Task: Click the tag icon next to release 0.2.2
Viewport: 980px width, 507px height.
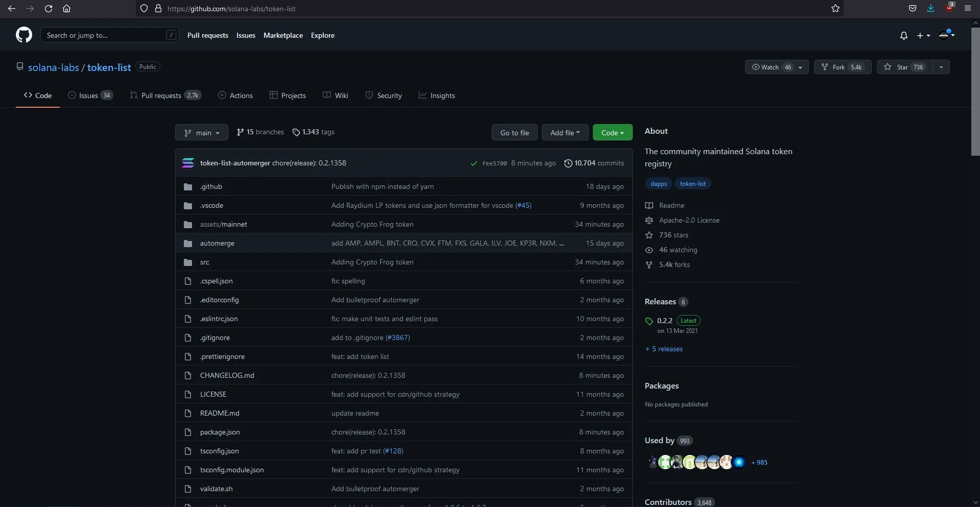Action: 649,321
